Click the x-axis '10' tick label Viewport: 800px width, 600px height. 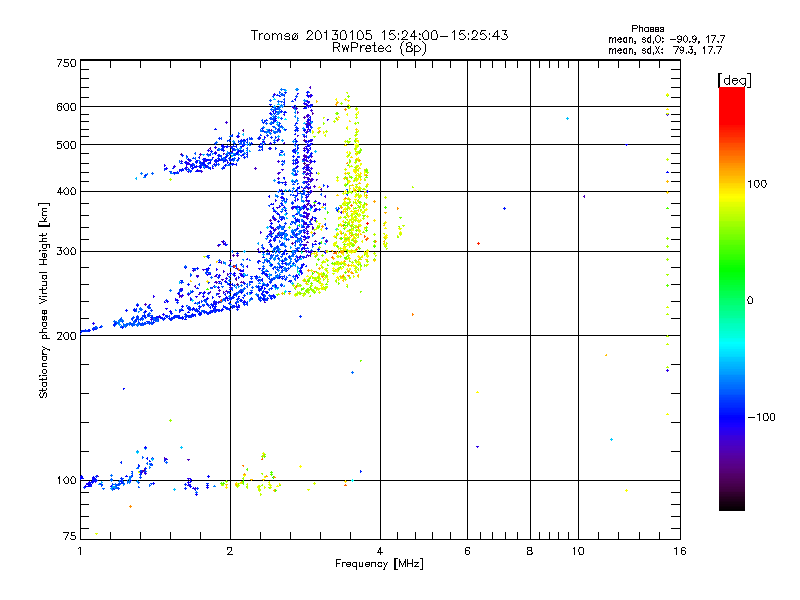point(578,551)
